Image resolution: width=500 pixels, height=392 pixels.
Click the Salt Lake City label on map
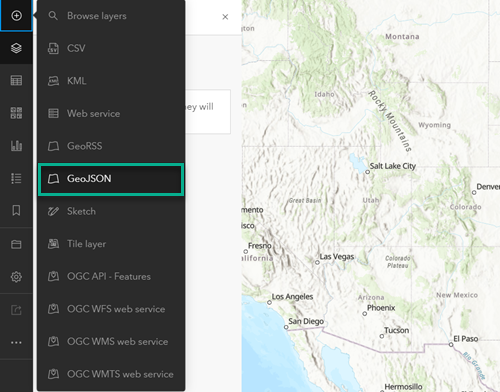[x=393, y=166]
